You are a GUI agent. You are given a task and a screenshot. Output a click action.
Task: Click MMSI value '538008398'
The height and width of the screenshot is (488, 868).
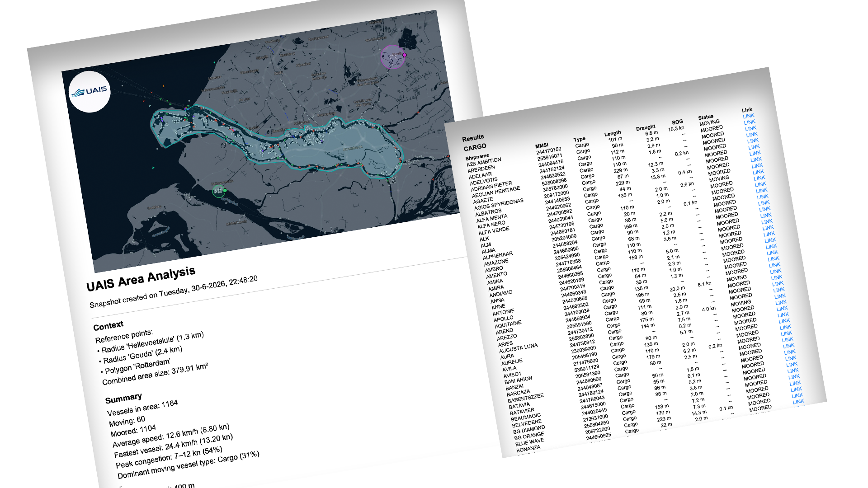(x=554, y=182)
